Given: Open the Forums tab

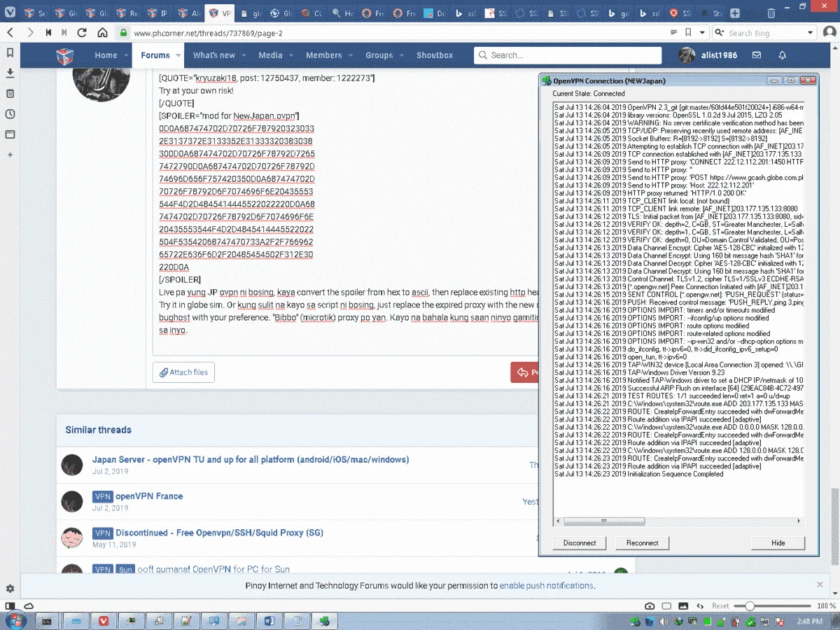Looking at the screenshot, I should coord(155,55).
